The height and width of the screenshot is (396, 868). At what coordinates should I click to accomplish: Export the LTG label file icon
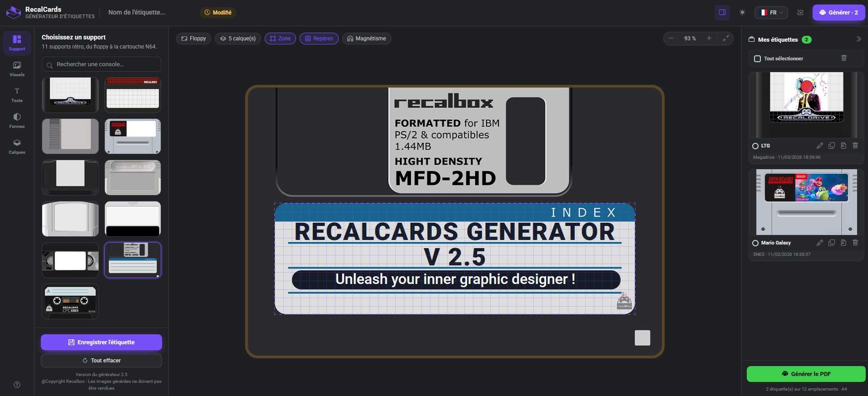843,146
